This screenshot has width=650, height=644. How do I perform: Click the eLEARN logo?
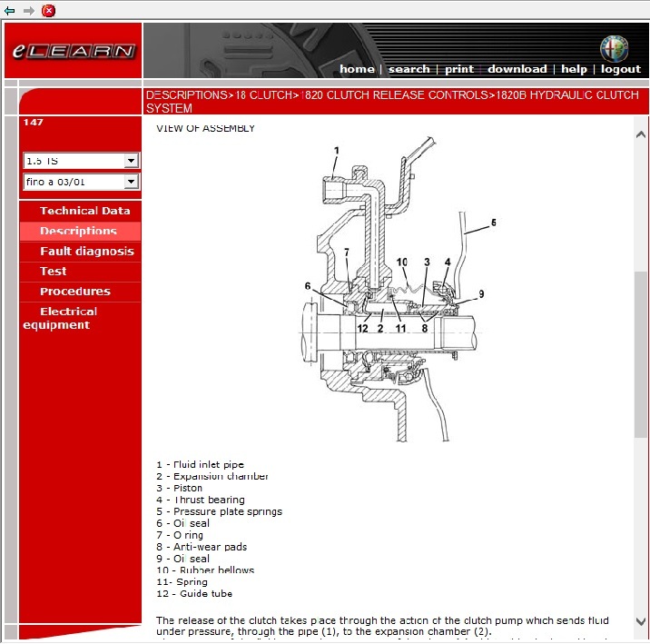(x=74, y=51)
